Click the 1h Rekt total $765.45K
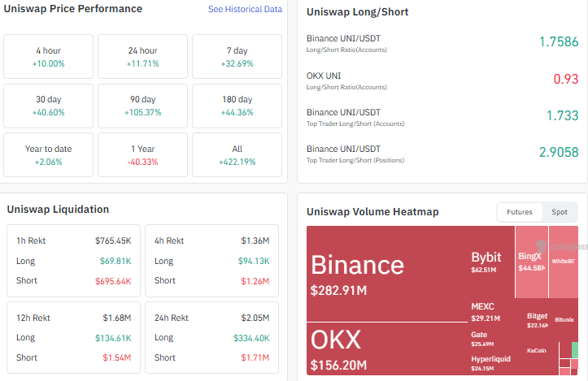This screenshot has height=381, width=588. 113,241
